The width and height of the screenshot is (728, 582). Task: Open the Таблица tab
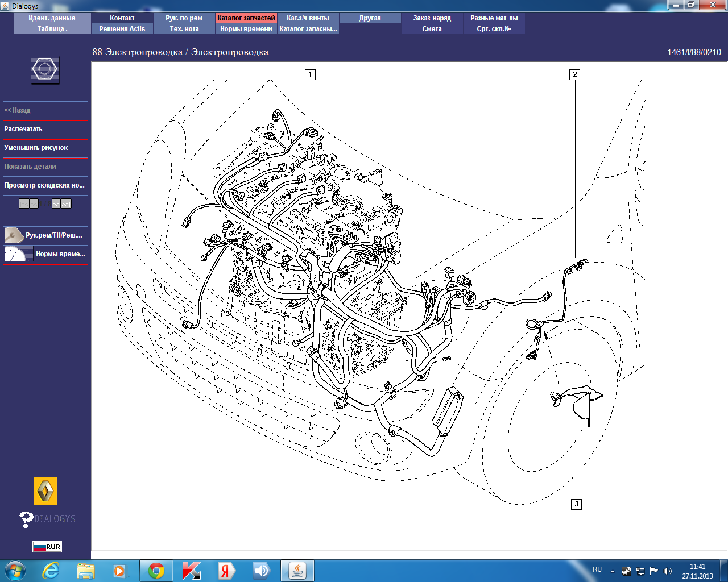[x=52, y=29]
